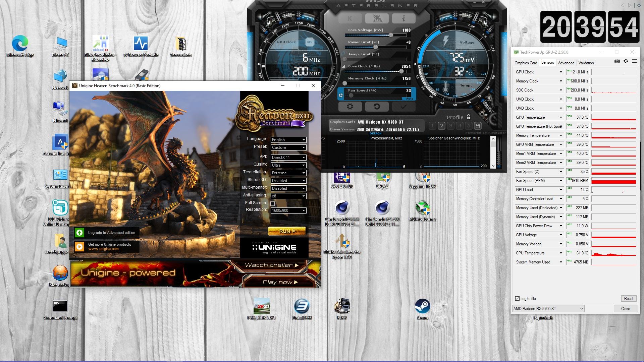The height and width of the screenshot is (362, 644).
Task: Toggle fan speed Auto mode
Action: click(410, 99)
